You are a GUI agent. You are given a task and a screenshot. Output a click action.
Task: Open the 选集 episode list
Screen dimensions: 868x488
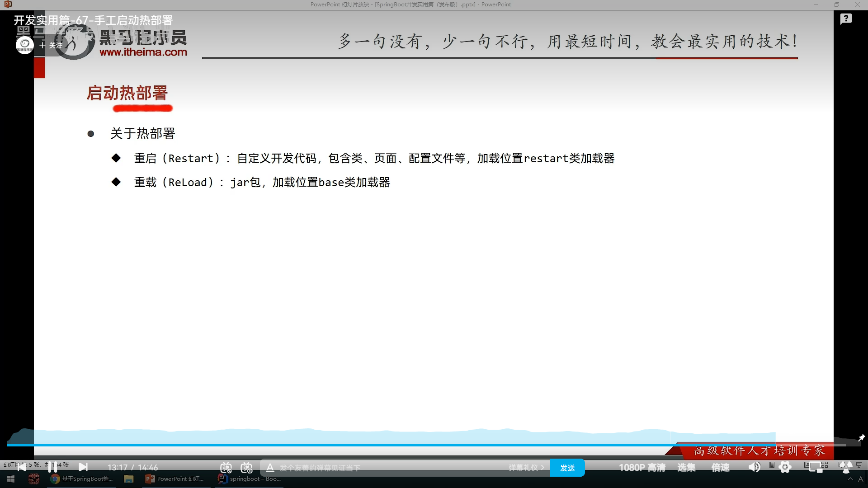pos(686,468)
